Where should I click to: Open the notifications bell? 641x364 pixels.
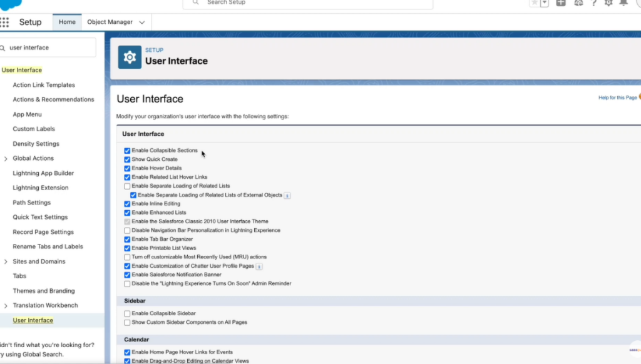[623, 3]
